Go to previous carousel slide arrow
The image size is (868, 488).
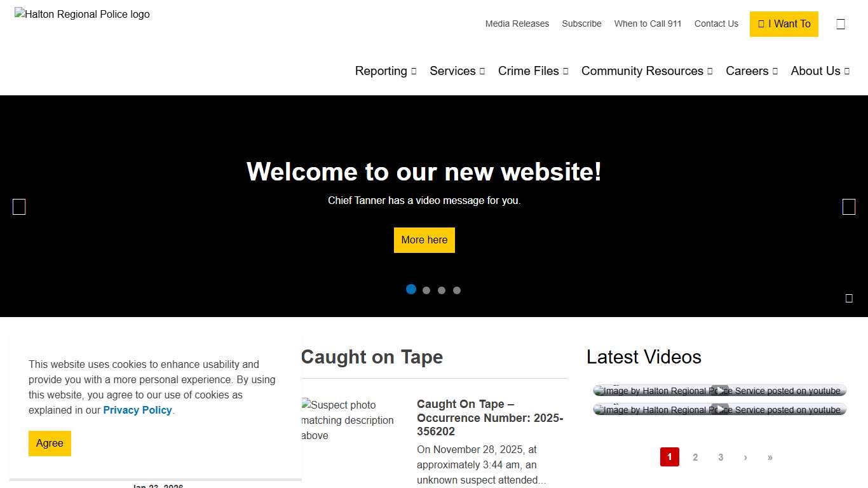[19, 207]
